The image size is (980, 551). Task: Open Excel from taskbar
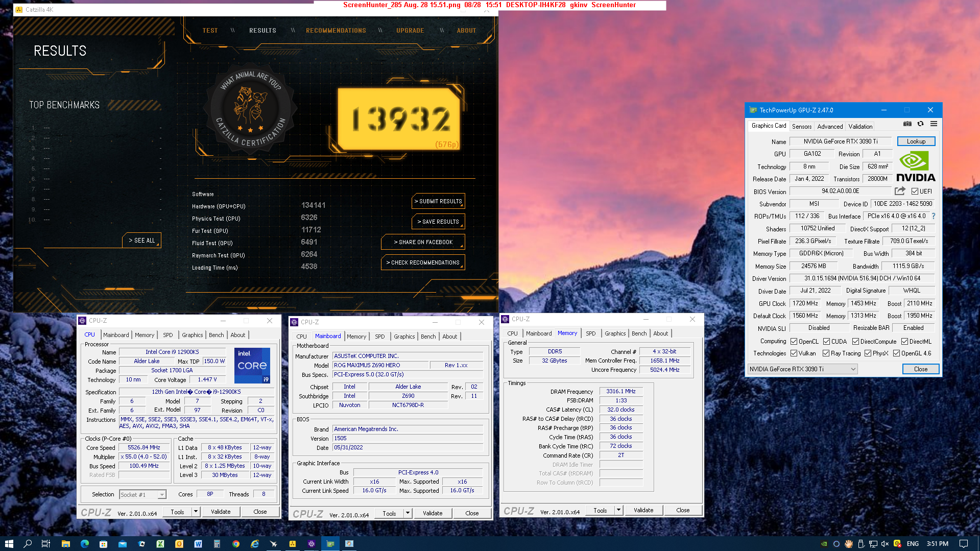pyautogui.click(x=160, y=544)
